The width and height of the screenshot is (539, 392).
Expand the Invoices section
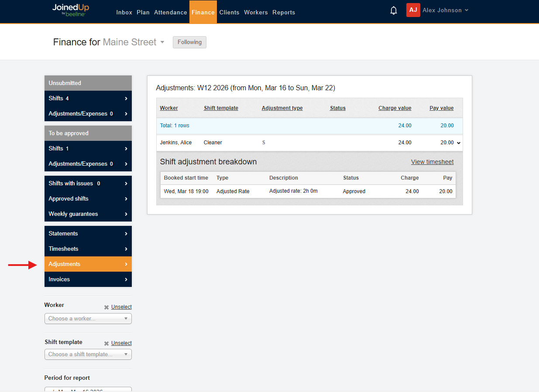tap(88, 279)
